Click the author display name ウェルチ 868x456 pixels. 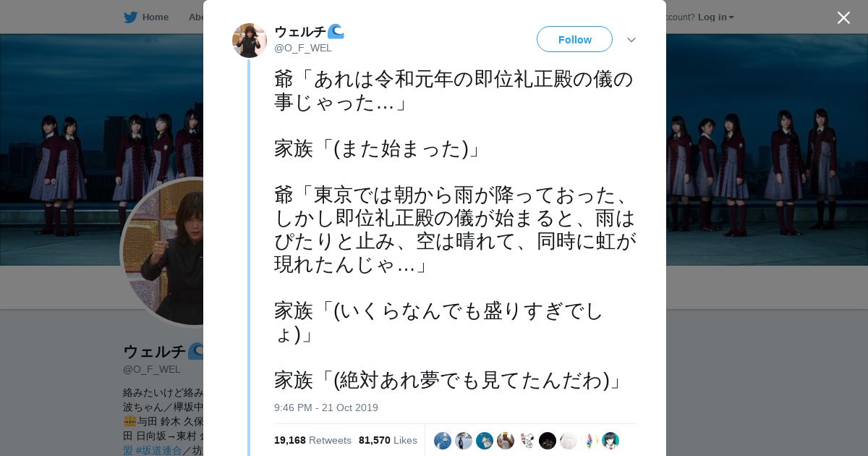click(x=300, y=31)
